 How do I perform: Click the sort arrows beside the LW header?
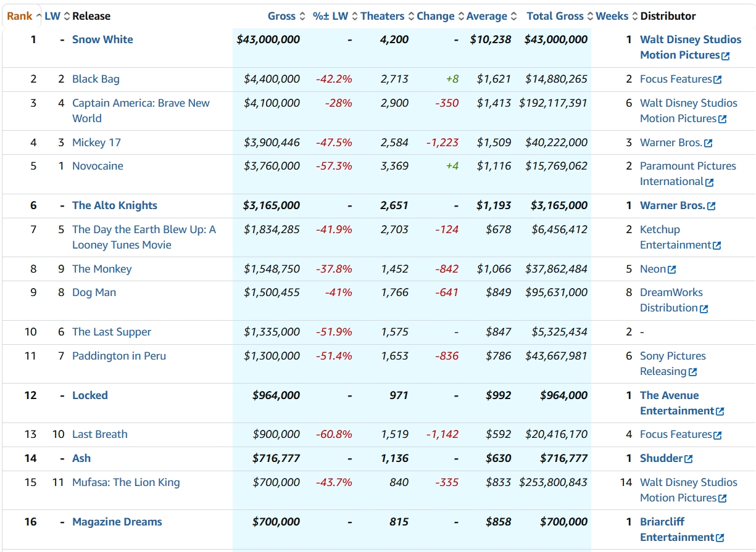tap(67, 16)
